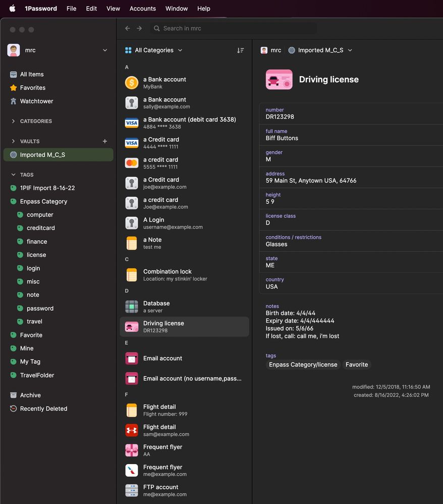Collapse the VAULTS section
Screen dimensions: 443x504
(14, 141)
